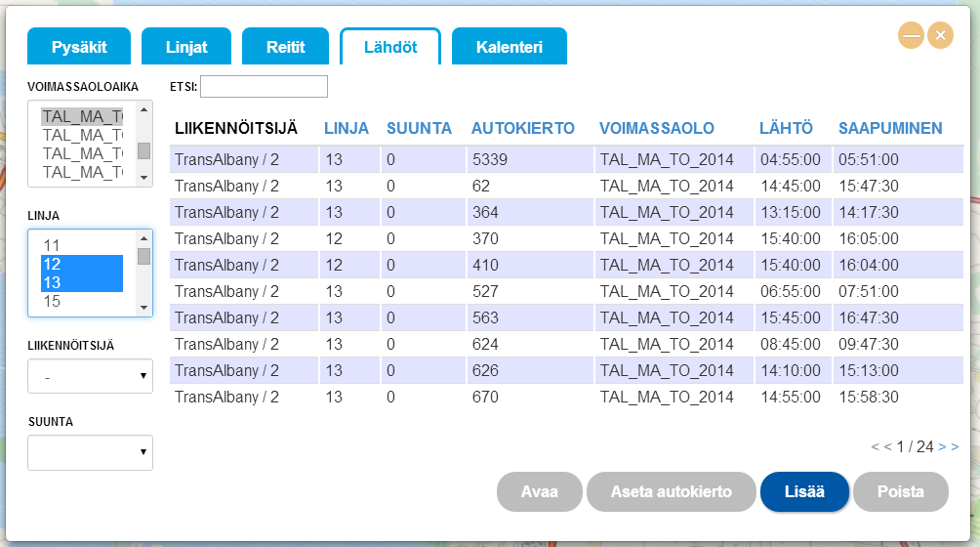Viewport: 980px width, 547px height.
Task: Click the Voimassaoloaika list scrollbar thumb
Action: pos(143,150)
